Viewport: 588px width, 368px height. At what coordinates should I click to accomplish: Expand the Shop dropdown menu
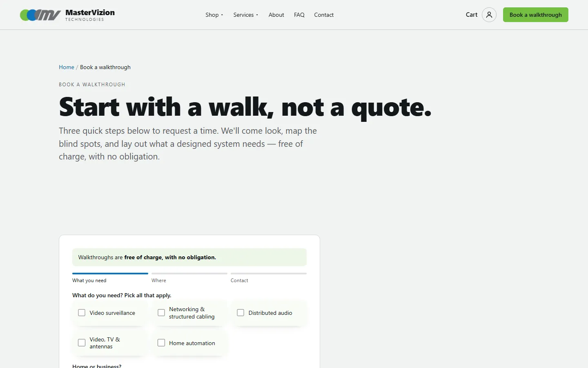click(214, 15)
